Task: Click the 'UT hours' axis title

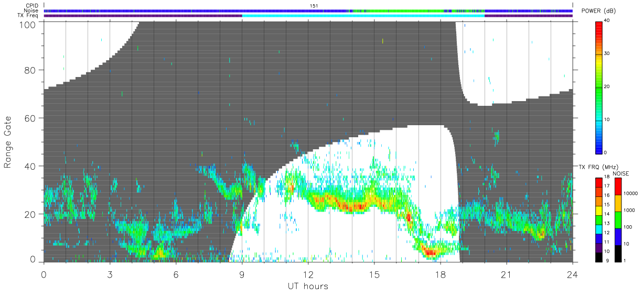Action: click(307, 286)
